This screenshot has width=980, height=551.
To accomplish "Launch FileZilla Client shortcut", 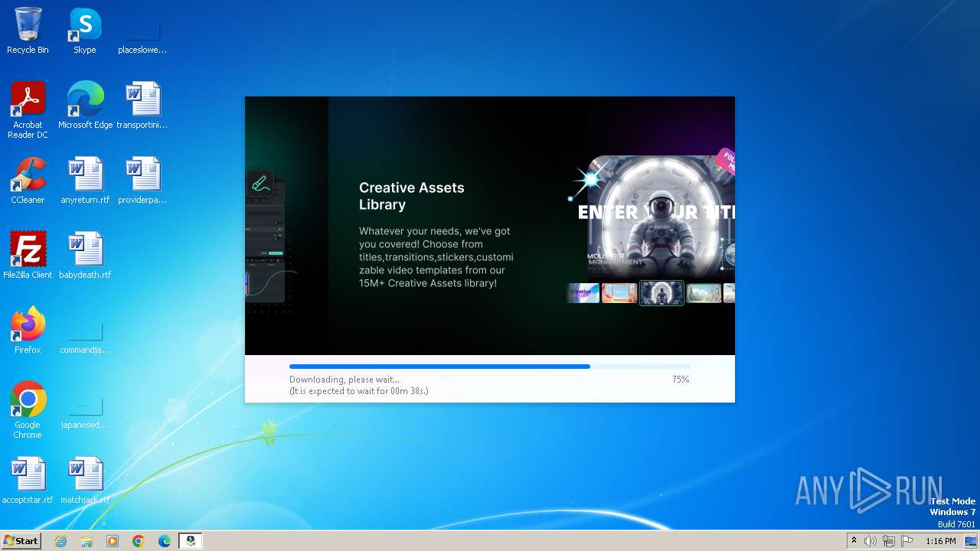I will click(x=28, y=256).
